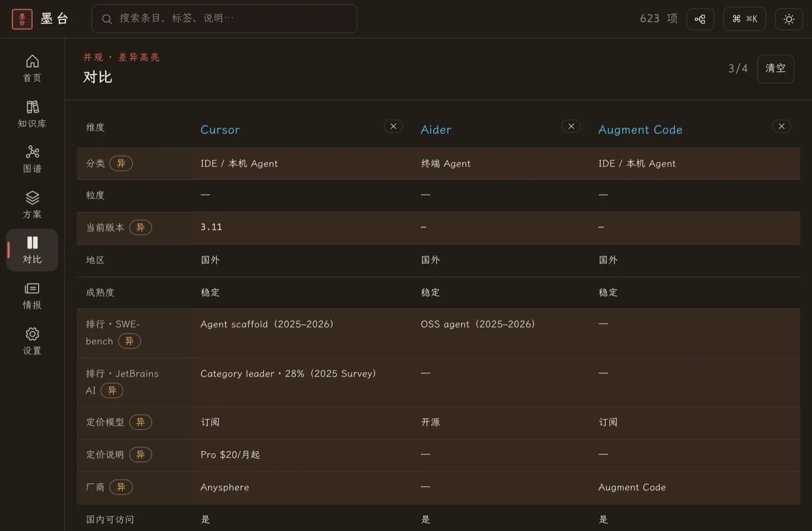Click the 异 badge in 定价模型 row

click(x=141, y=422)
